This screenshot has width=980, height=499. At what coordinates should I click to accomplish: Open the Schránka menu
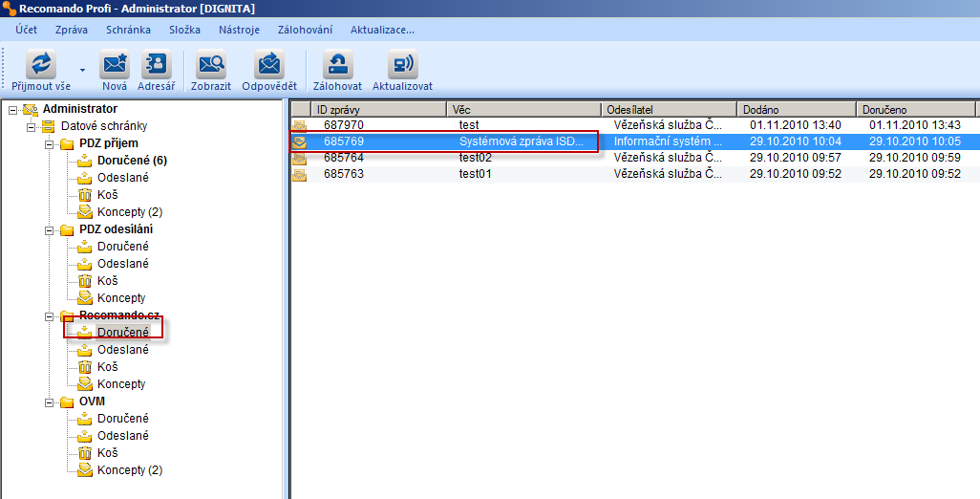pos(128,30)
